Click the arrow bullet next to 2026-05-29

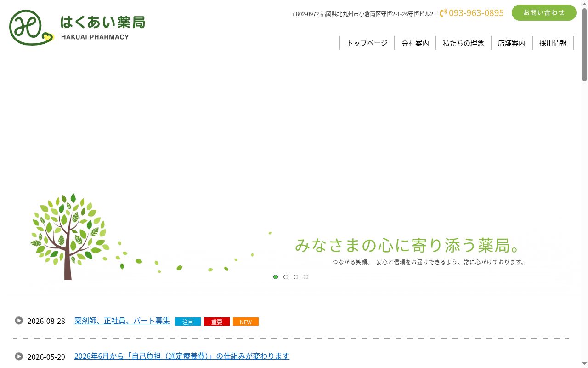[19, 356]
